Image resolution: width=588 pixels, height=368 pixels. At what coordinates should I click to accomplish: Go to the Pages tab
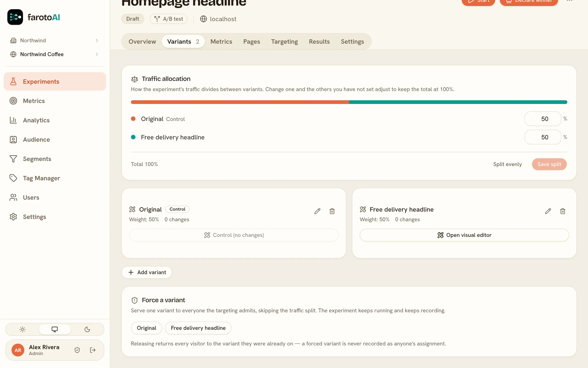pos(252,42)
